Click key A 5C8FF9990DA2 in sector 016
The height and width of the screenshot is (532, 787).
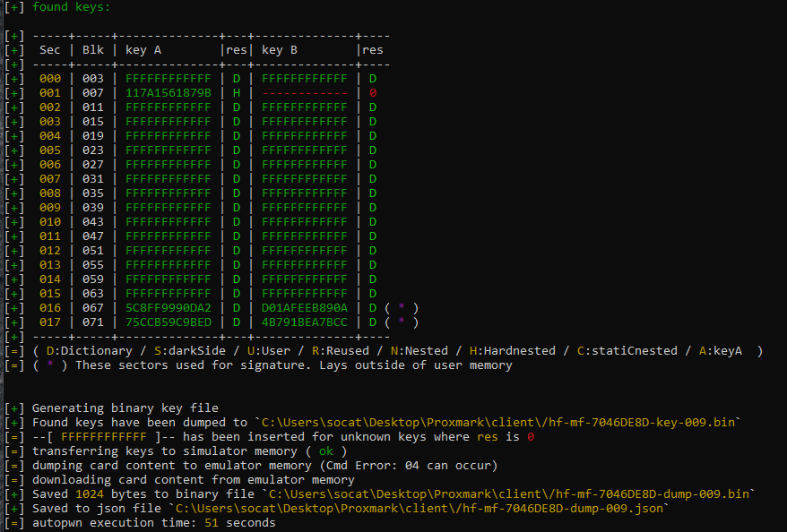(x=169, y=308)
